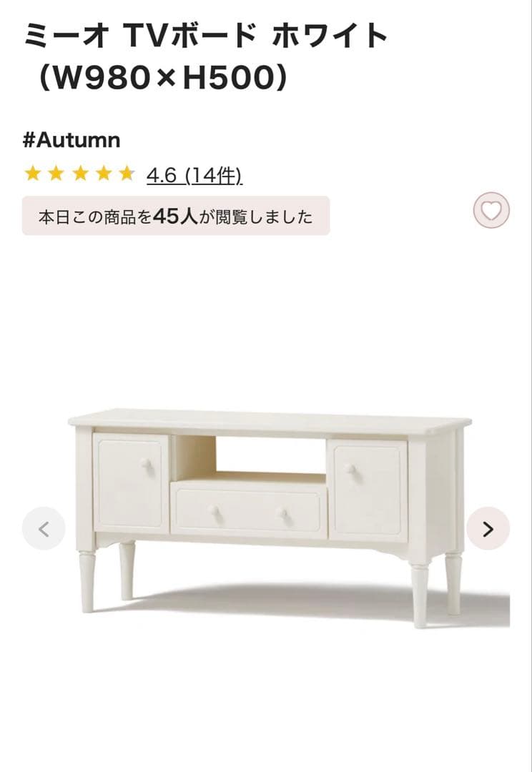Click the second yellow rating star

[x=56, y=173]
